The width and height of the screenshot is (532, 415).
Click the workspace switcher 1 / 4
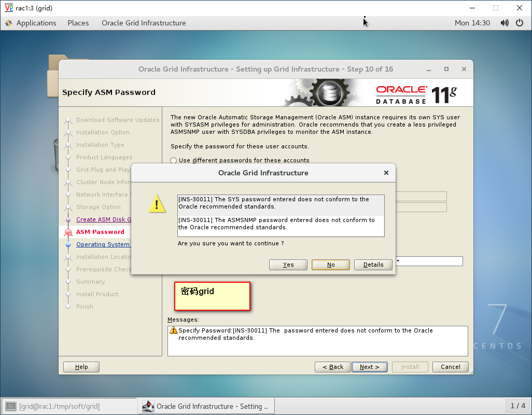pyautogui.click(x=518, y=406)
